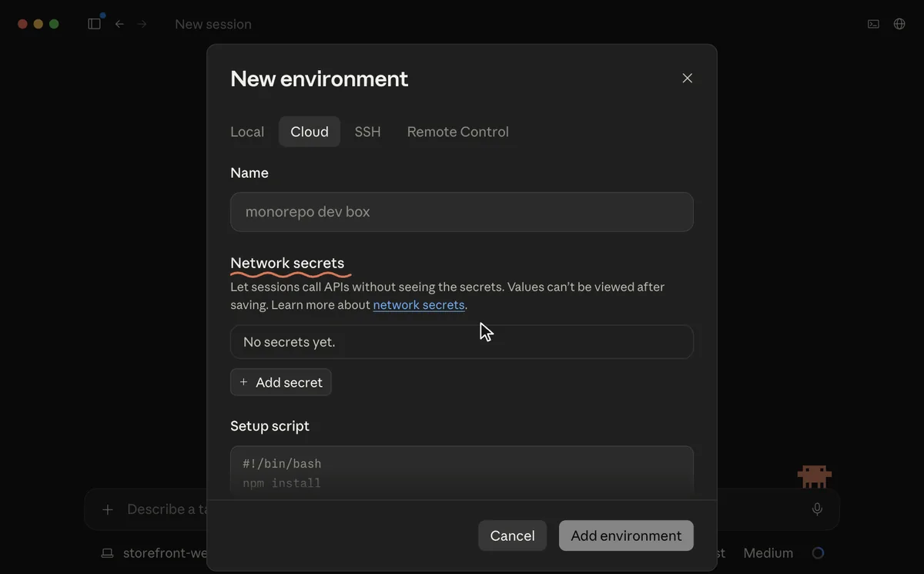924x574 pixels.
Task: Confirm with Add environment button
Action: coord(626,535)
